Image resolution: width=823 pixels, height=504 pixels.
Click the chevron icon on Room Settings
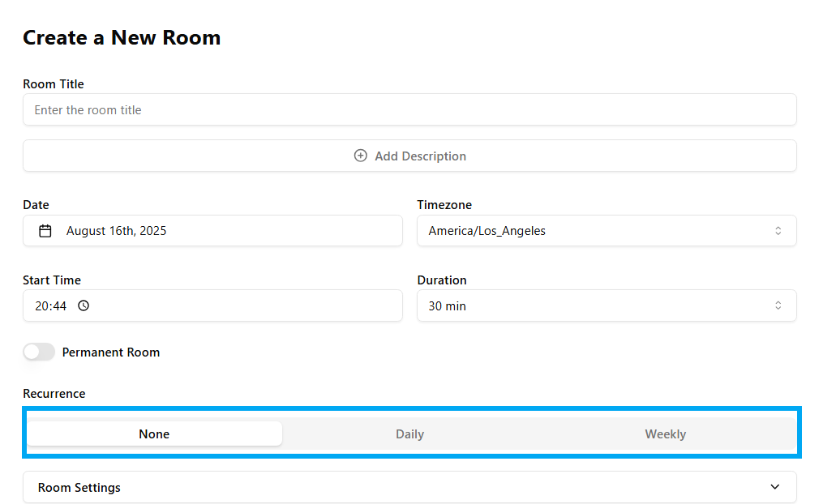[774, 487]
